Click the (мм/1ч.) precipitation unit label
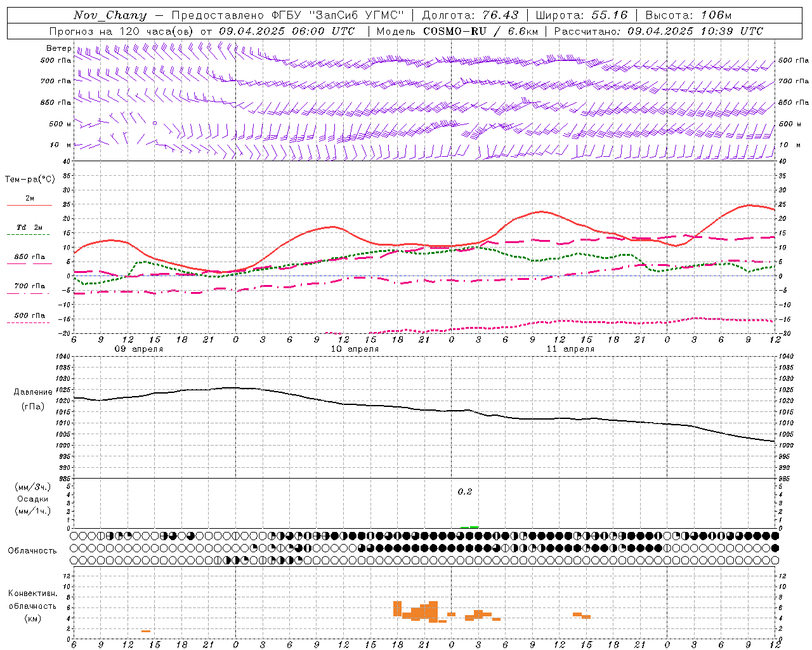This screenshot has height=650, width=812. tap(33, 511)
